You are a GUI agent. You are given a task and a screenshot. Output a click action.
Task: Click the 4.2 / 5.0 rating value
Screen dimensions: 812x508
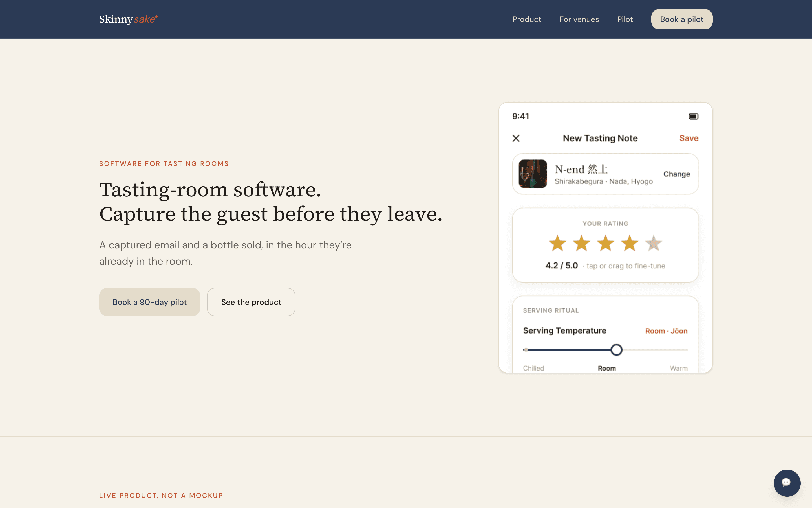point(561,265)
